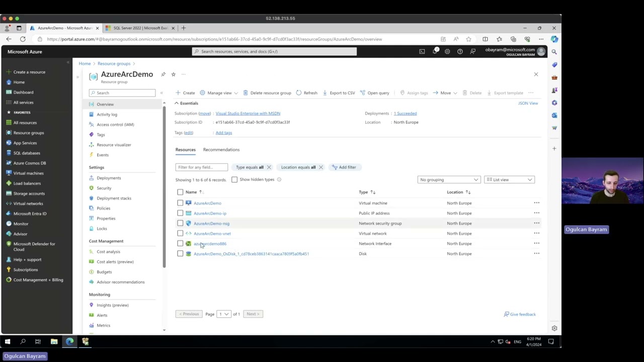Open the List view dropdown
The width and height of the screenshot is (644, 362).
pos(509,179)
